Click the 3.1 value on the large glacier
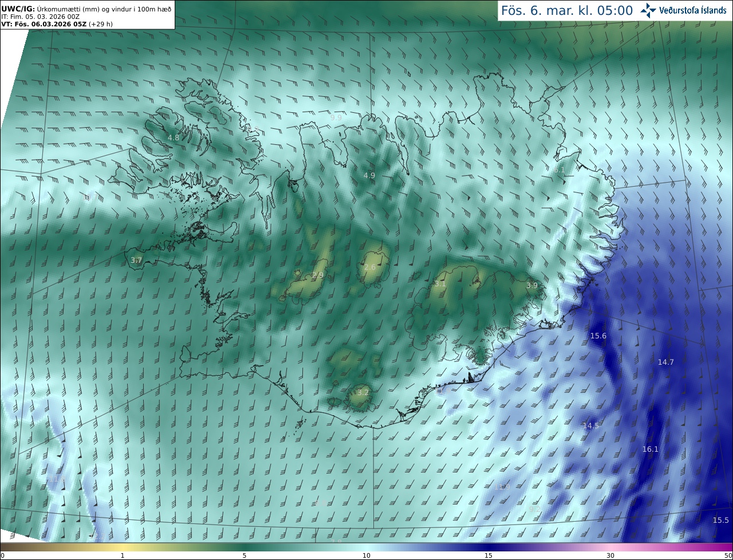The height and width of the screenshot is (560, 733). (440, 284)
